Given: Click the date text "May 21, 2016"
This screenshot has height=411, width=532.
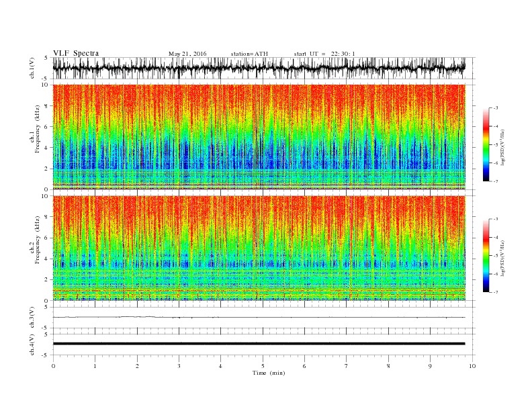Looking at the screenshot, I should [187, 54].
